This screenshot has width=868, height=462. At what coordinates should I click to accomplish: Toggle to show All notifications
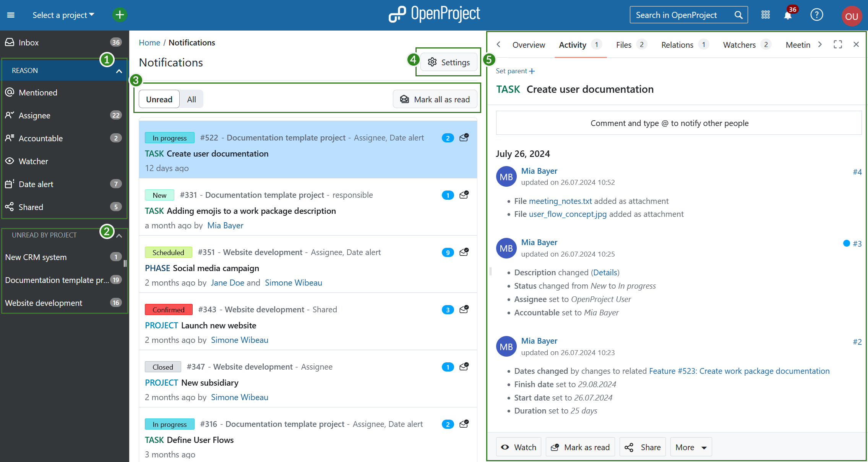click(191, 99)
